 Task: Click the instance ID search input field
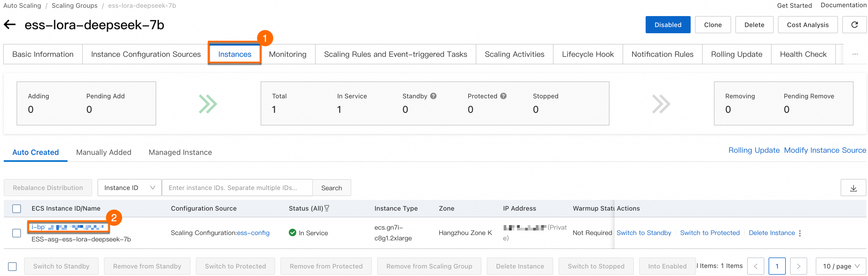click(237, 188)
